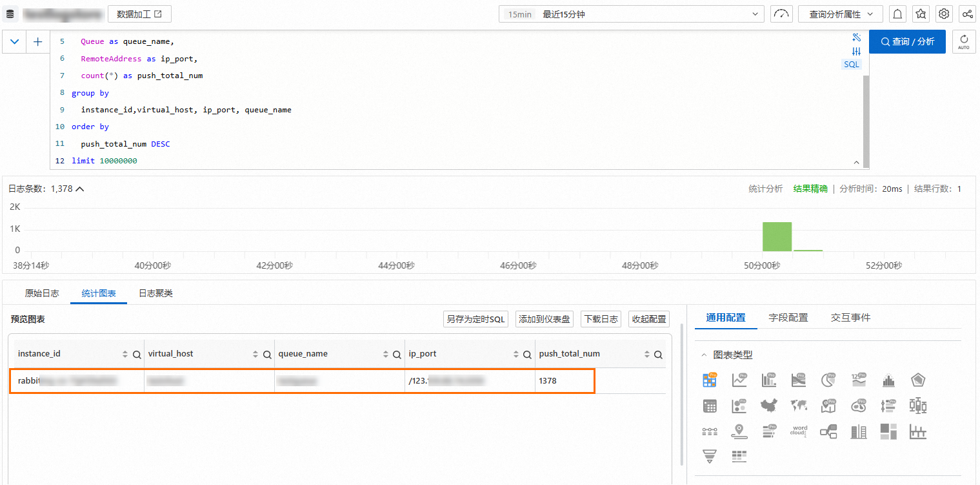Click 添加到仪表盘 button
Screen dimensions: 980x485
pyautogui.click(x=545, y=319)
